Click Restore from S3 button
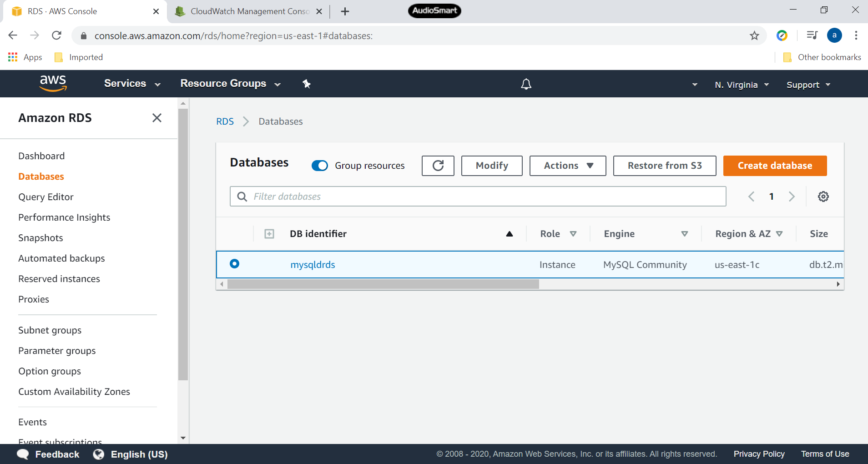 point(665,166)
